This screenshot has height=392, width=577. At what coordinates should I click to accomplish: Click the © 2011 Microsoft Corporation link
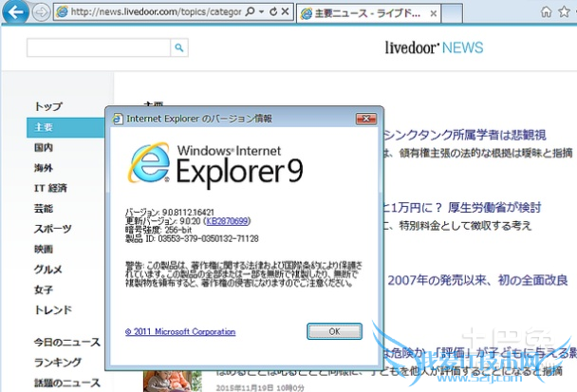coord(180,331)
